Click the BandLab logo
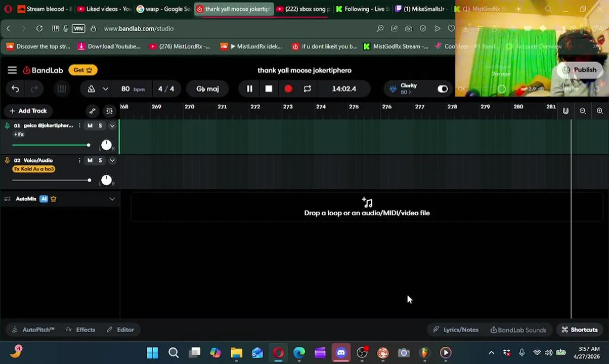 tap(43, 70)
